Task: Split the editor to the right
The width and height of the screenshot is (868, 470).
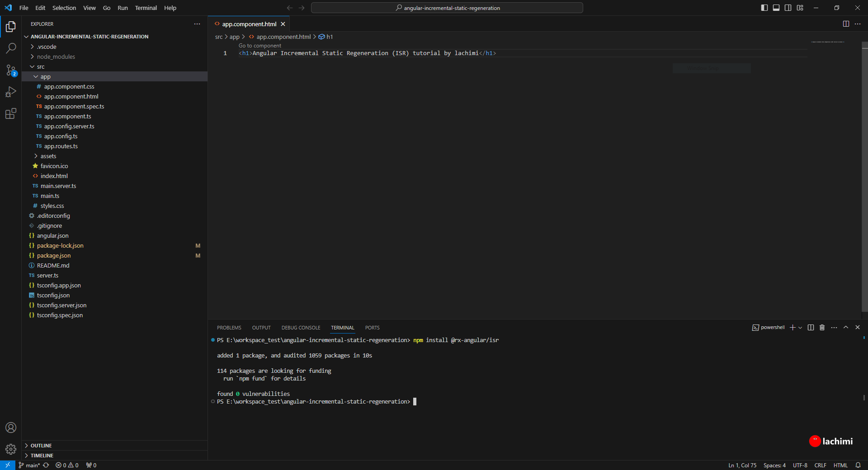Action: click(846, 24)
